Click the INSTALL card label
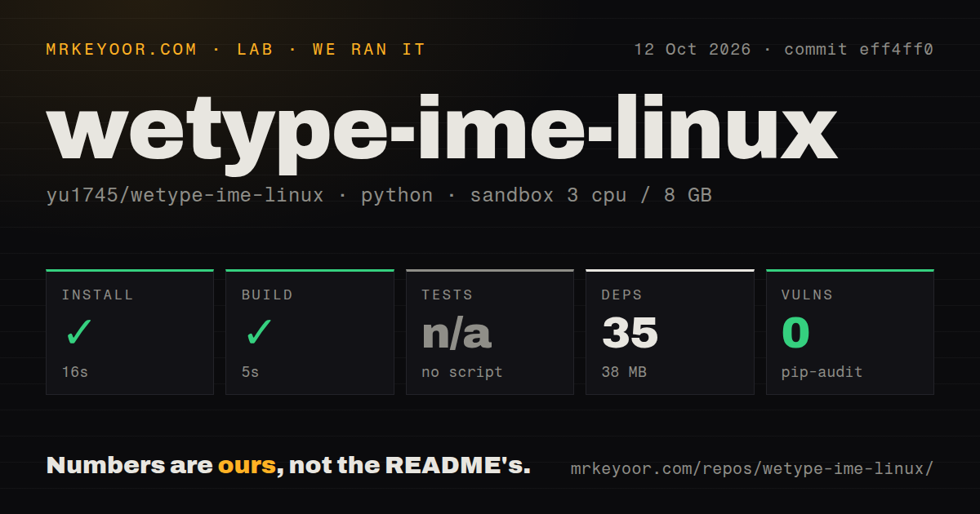980x514 pixels. 98,295
